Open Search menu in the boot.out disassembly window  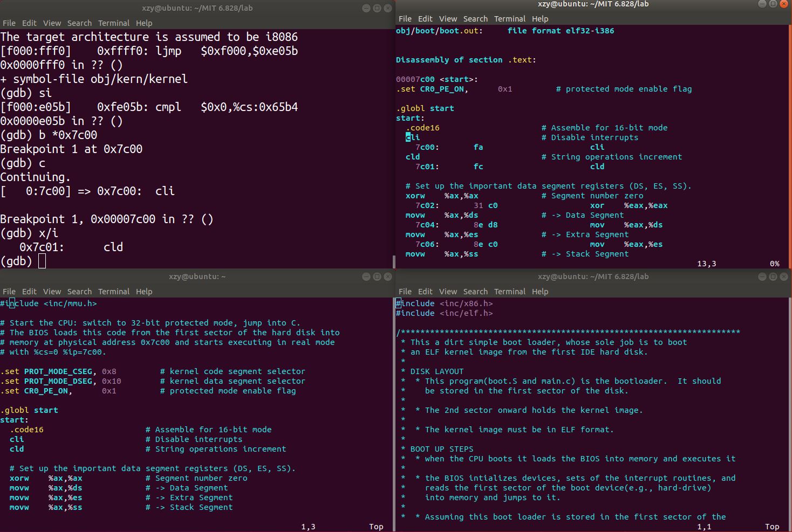tap(475, 19)
